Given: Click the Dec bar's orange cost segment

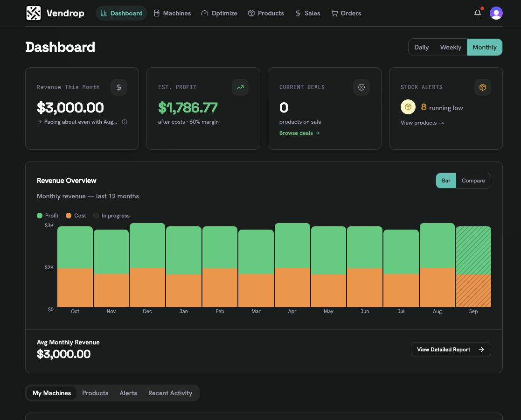Looking at the screenshot, I should [x=147, y=287].
